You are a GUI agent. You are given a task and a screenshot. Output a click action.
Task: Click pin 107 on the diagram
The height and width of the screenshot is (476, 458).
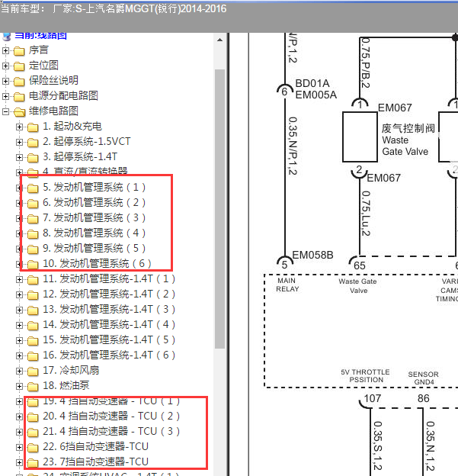tap(372, 398)
